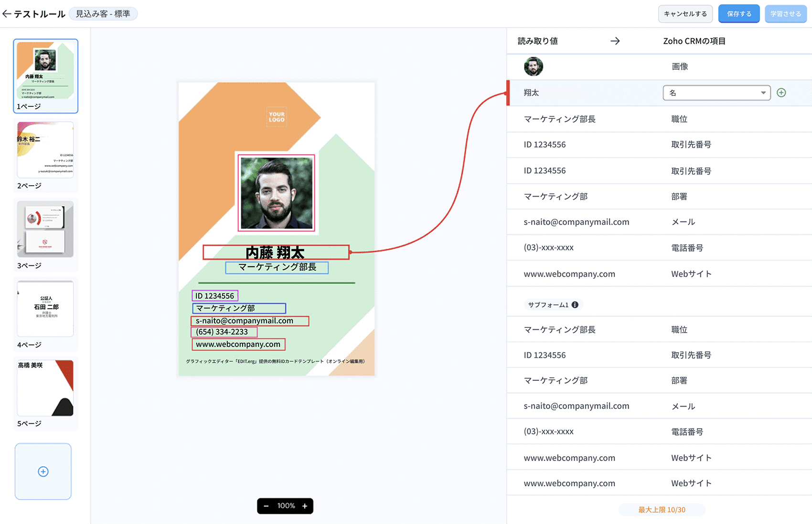This screenshot has height=524, width=812.
Task: Select the www.webcompany.com box on card
Action: 239,344
